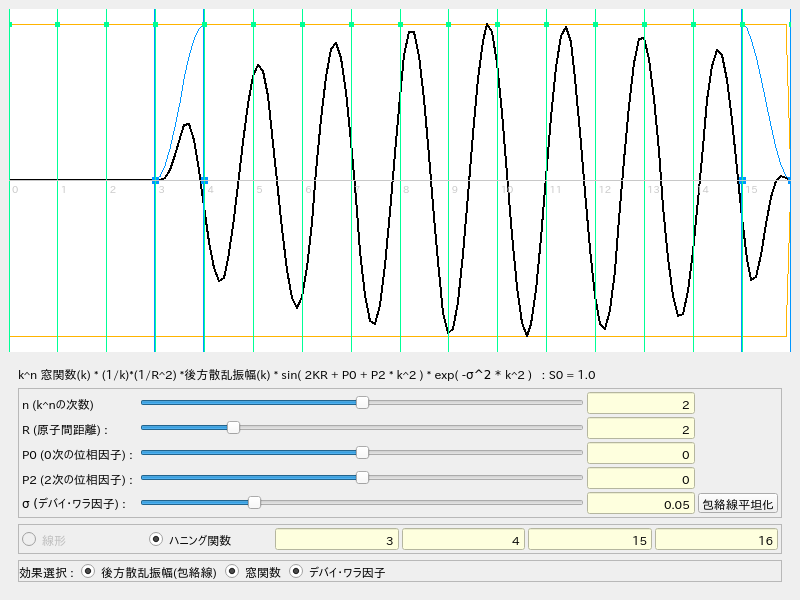Image resolution: width=800 pixels, height=600 pixels.
Task: Click the P0 phase factor slider handle
Action: click(x=362, y=453)
